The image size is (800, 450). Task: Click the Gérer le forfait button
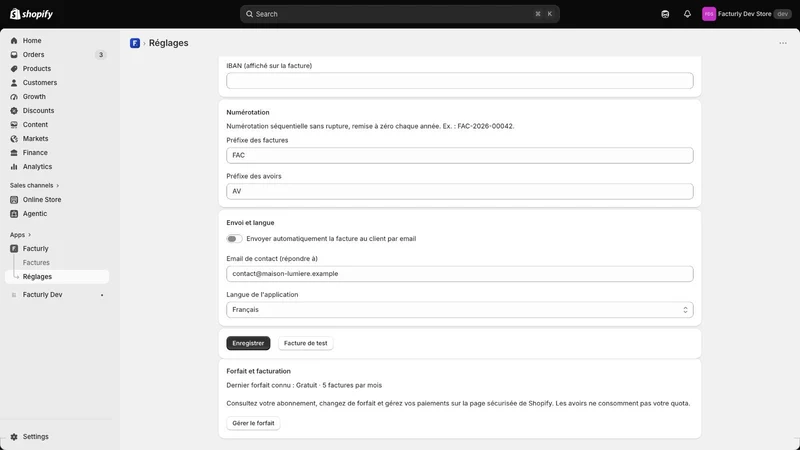[x=253, y=423]
